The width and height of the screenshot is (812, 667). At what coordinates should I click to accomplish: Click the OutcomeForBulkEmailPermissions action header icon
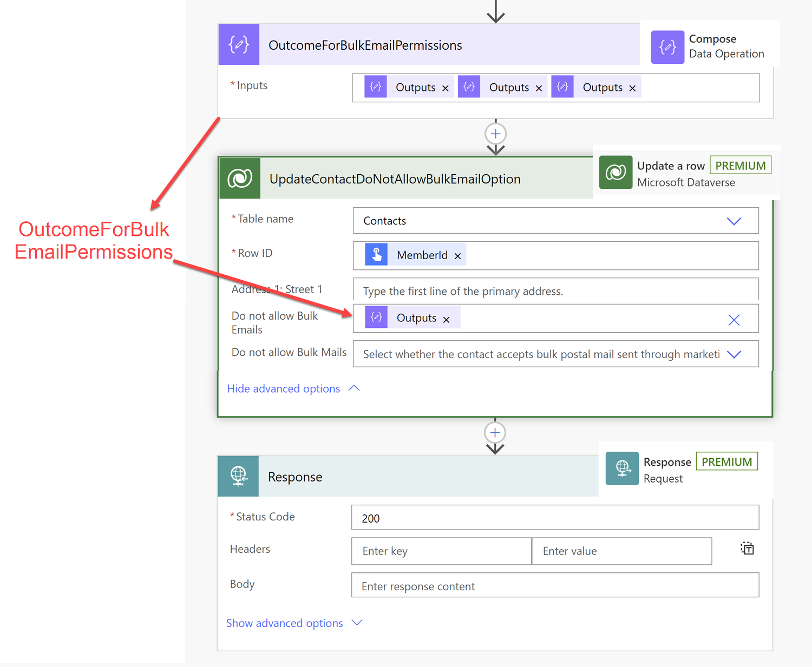coord(239,44)
